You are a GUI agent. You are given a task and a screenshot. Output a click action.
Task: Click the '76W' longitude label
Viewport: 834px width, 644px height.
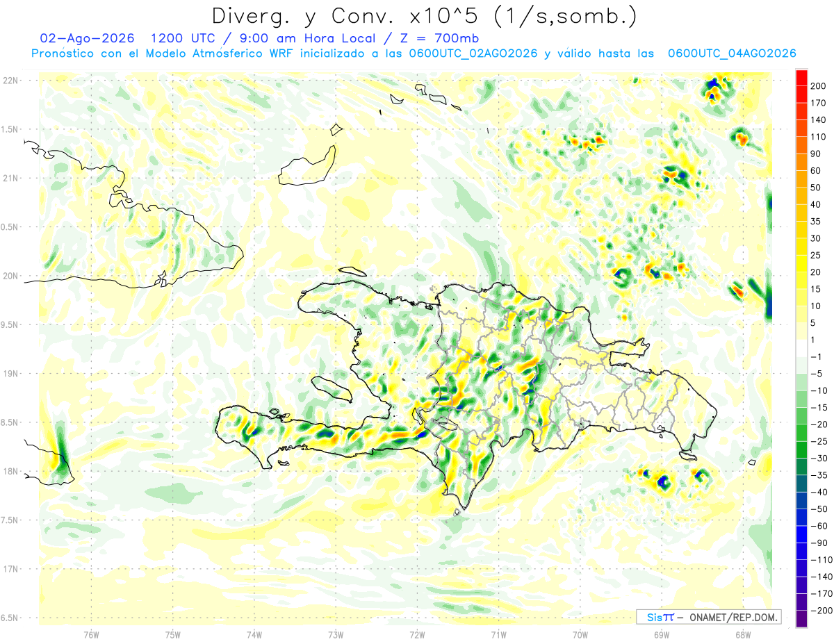(x=91, y=634)
